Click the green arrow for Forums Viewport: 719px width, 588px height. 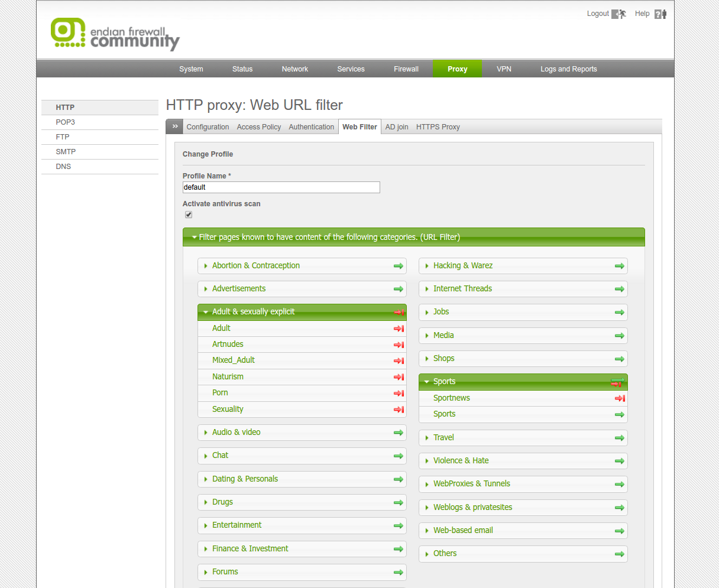pos(399,572)
